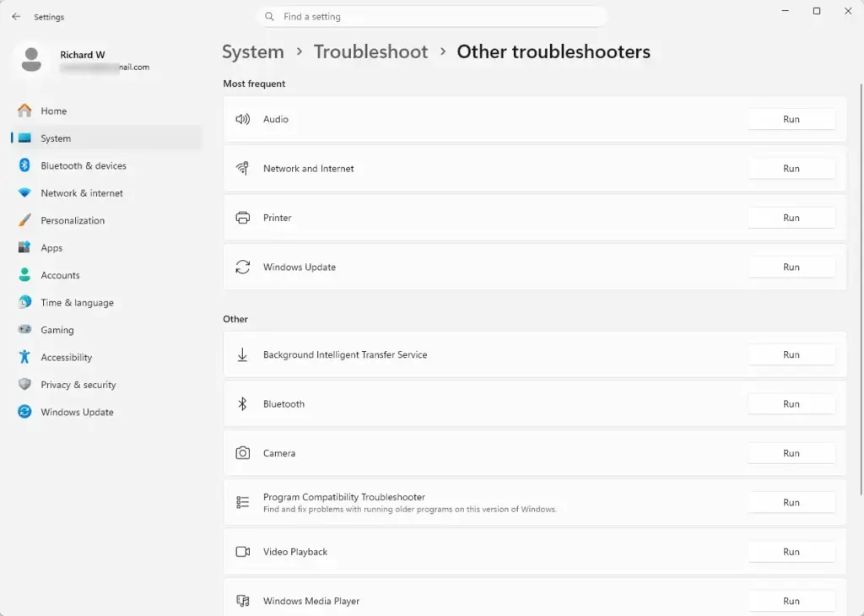Image resolution: width=864 pixels, height=616 pixels.
Task: Click the Time & language globe icon
Action: pos(24,302)
